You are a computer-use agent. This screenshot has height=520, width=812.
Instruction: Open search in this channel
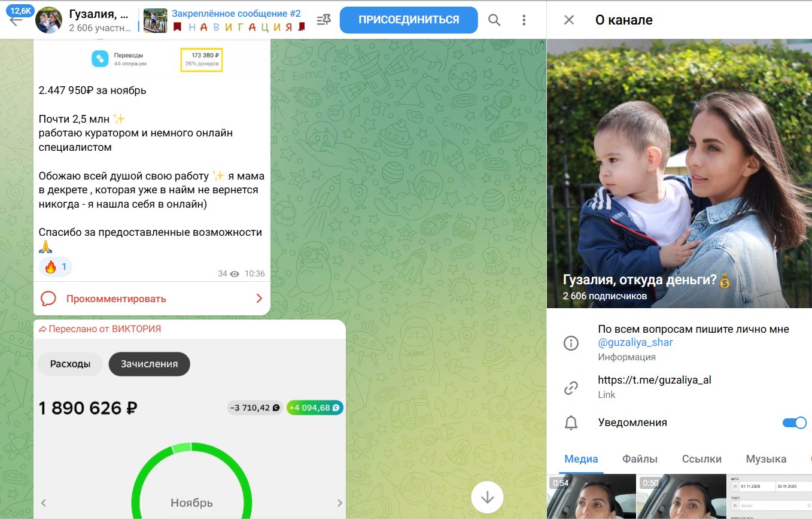(494, 20)
